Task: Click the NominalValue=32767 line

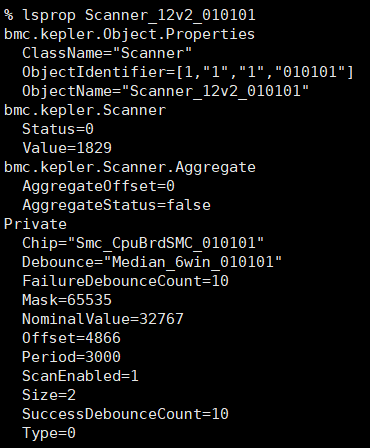Action: coord(103,319)
